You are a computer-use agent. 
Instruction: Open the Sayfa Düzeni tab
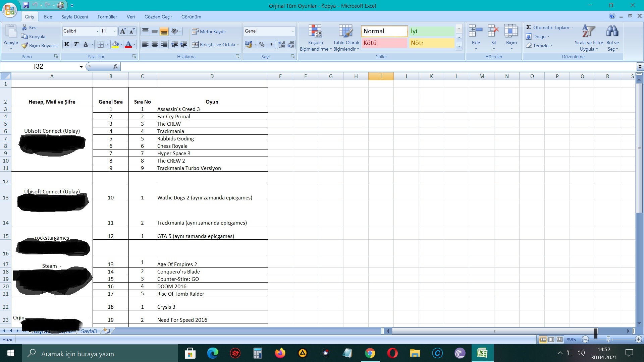75,17
